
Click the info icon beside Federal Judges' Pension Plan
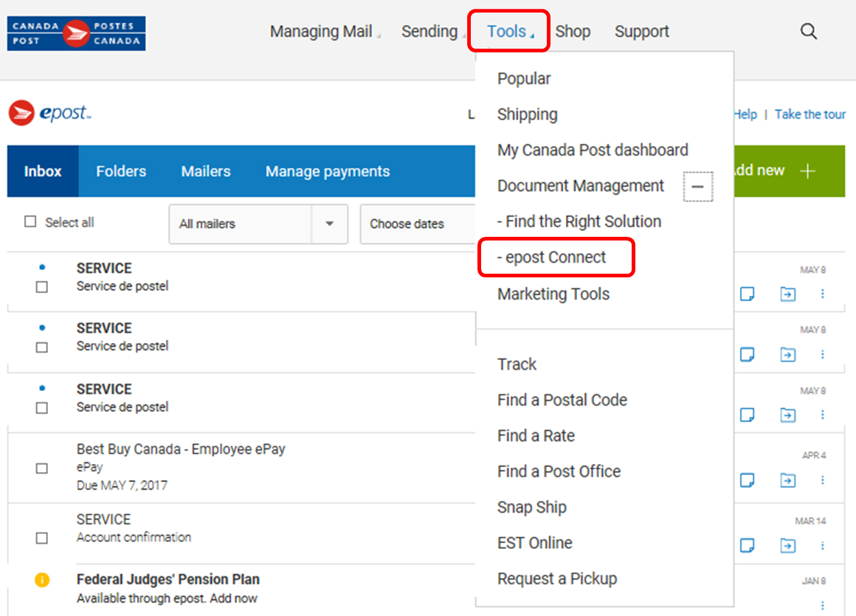[42, 581]
